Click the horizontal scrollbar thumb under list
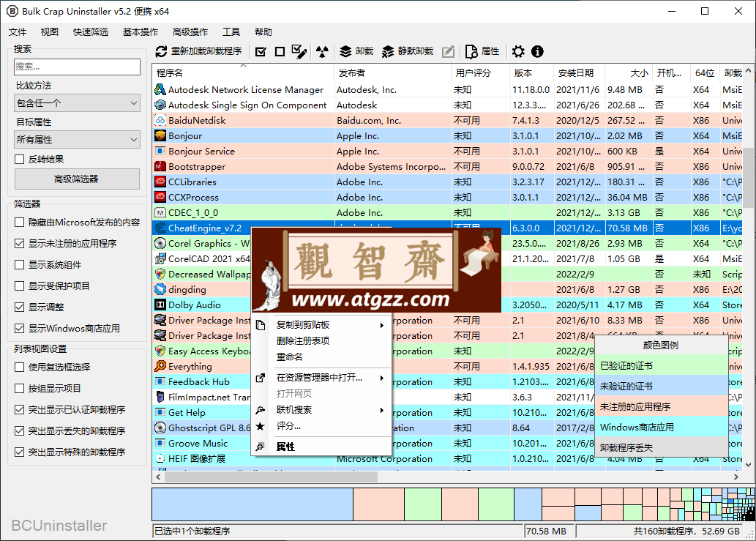The height and width of the screenshot is (541, 756). pos(272,477)
